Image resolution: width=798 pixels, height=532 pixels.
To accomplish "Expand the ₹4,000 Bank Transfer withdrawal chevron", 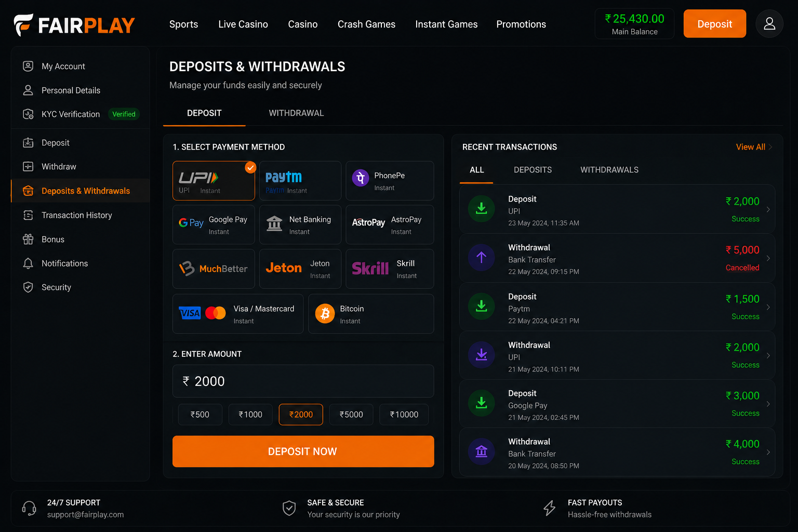I will tap(768, 452).
